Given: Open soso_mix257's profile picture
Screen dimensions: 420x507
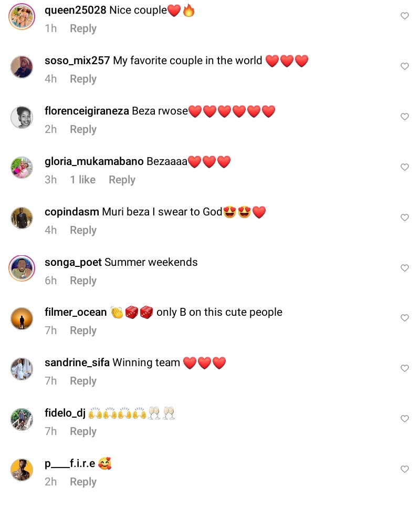Looking at the screenshot, I should point(22,67).
